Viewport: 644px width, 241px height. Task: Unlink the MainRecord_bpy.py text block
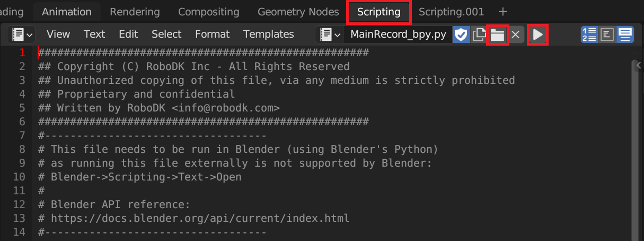click(x=515, y=35)
